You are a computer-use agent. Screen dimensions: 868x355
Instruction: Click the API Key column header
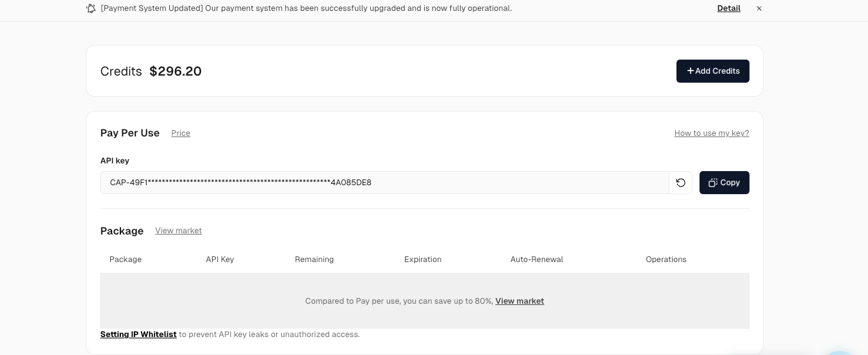pos(220,260)
